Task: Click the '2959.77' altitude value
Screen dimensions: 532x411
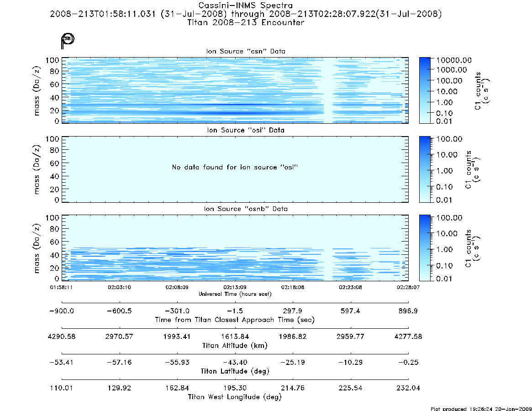Action: click(x=351, y=337)
